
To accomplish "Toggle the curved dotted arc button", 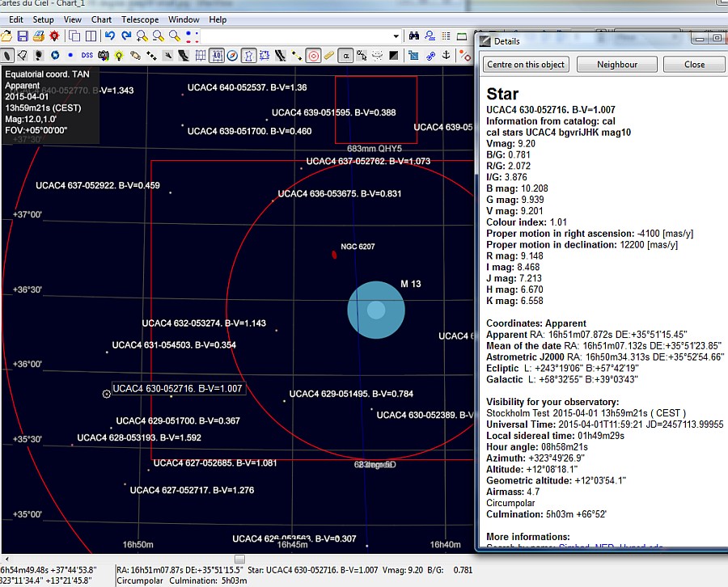I will [378, 56].
